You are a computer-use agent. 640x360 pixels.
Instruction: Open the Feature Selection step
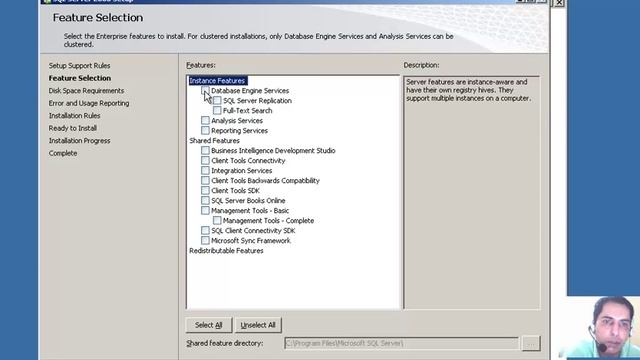(80, 78)
